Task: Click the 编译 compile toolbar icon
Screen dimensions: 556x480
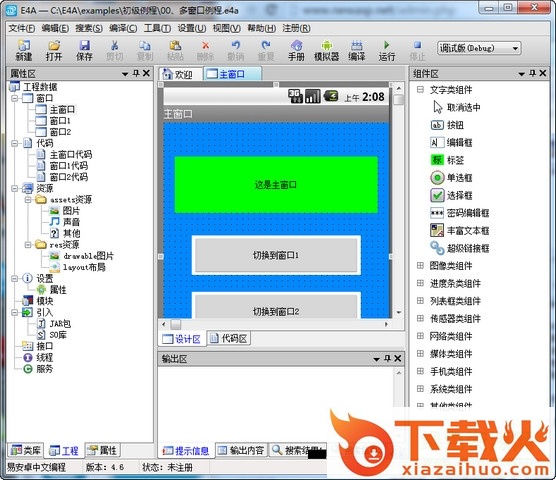Action: (x=356, y=50)
